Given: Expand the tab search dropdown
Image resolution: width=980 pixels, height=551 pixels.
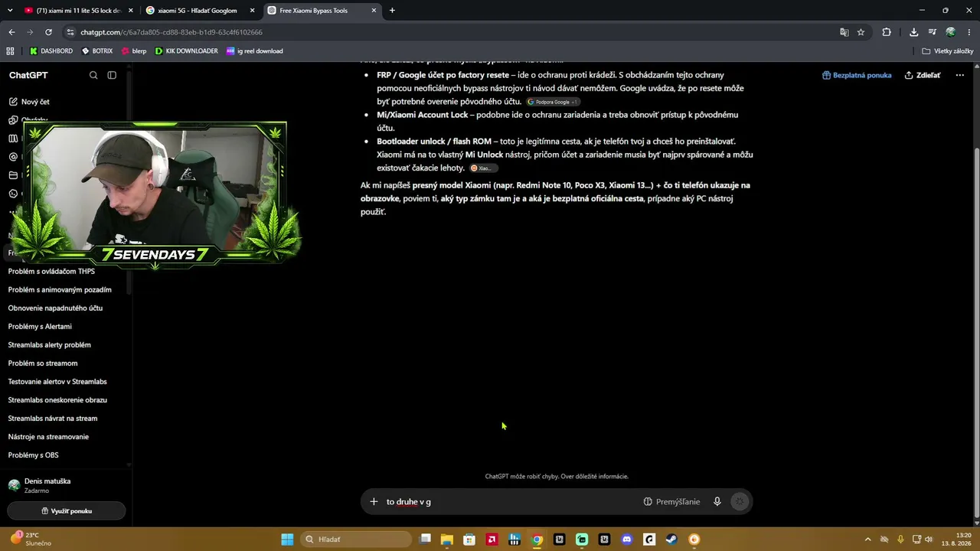Looking at the screenshot, I should click(x=10, y=11).
